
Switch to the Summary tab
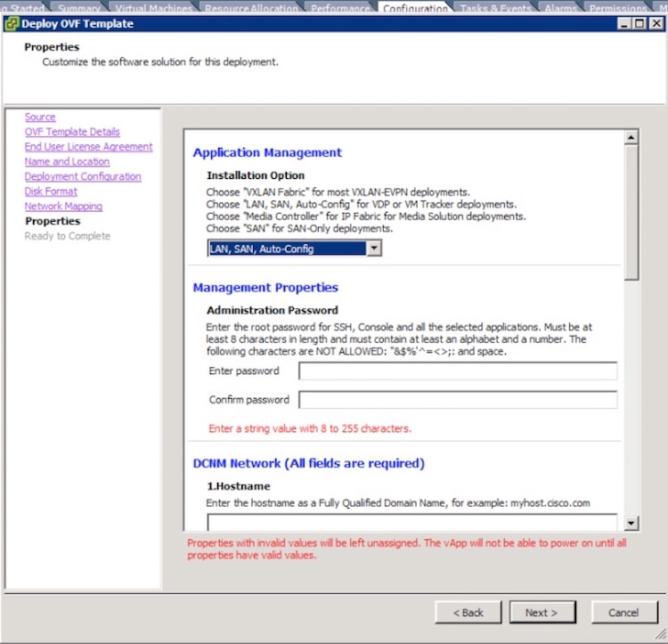click(x=79, y=8)
